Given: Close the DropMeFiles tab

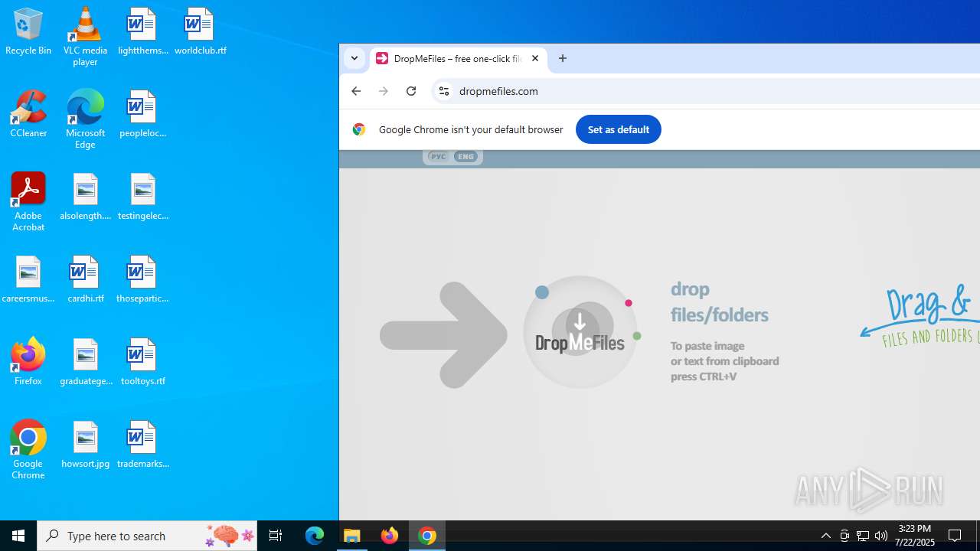Looking at the screenshot, I should (x=535, y=58).
